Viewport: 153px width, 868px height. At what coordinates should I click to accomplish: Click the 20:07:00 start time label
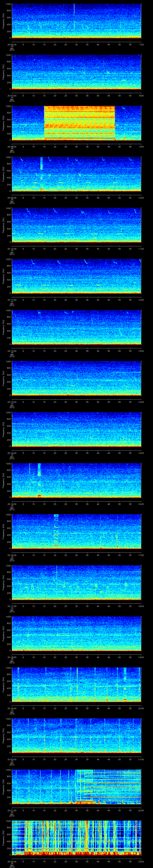coord(12,96)
